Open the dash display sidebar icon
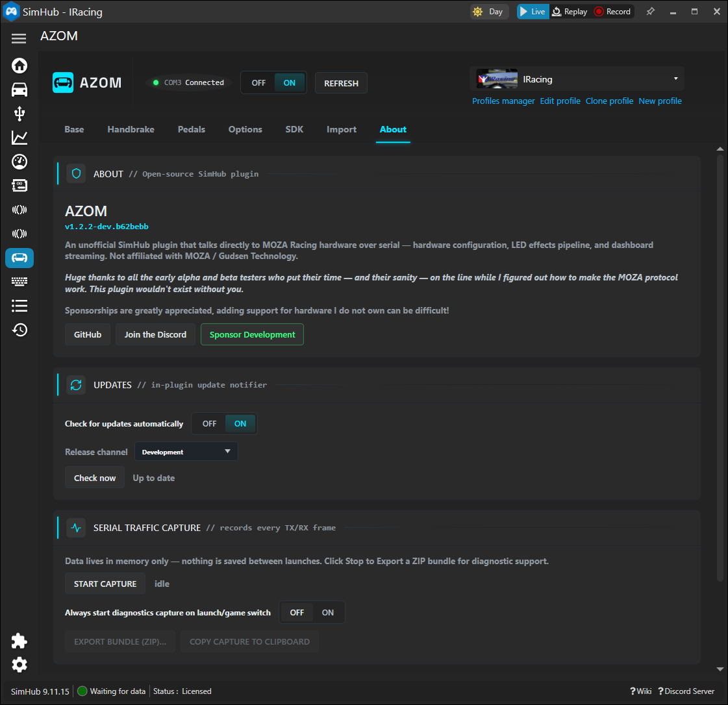 tap(19, 186)
